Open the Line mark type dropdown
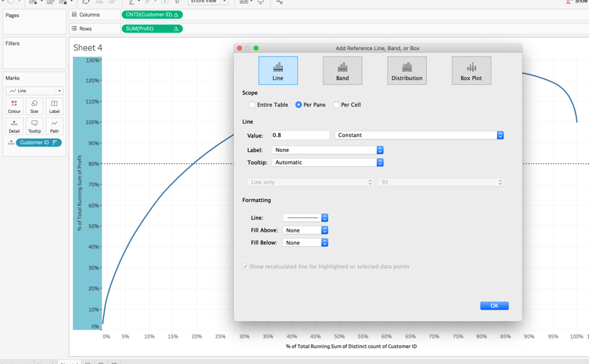 (x=35, y=91)
